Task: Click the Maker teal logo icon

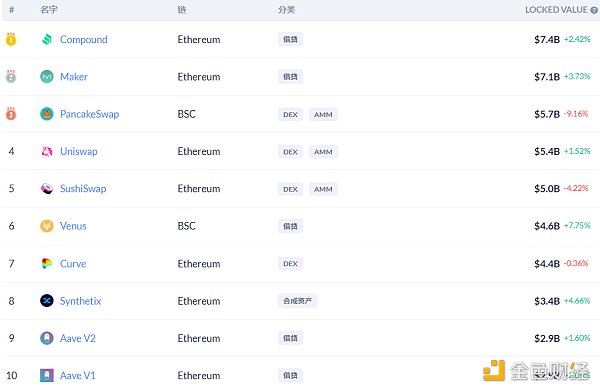Action: click(47, 77)
